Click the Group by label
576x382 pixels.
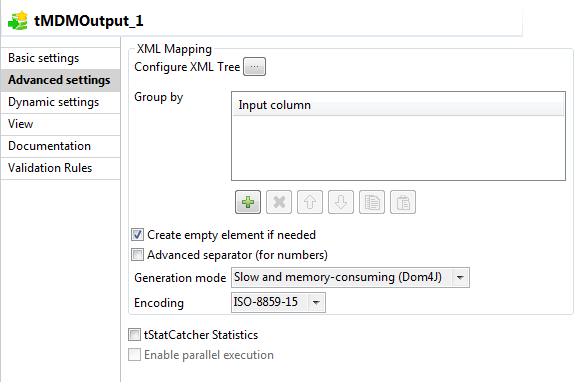pyautogui.click(x=159, y=97)
